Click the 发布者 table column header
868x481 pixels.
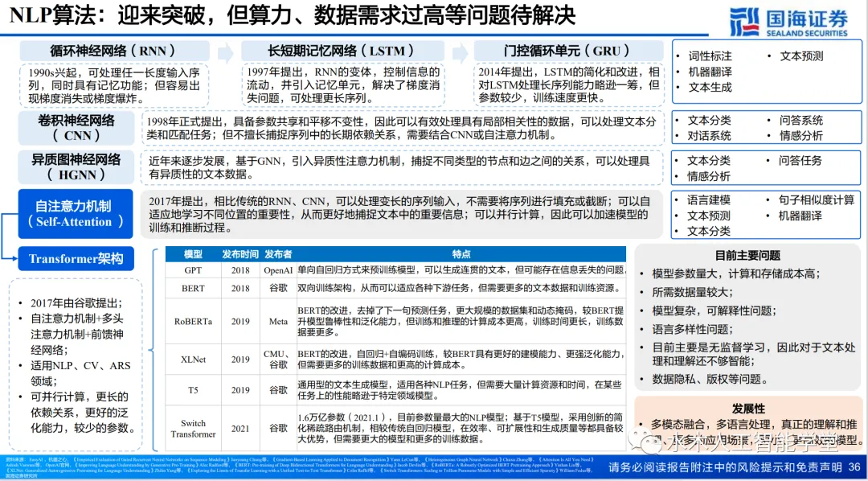click(278, 254)
